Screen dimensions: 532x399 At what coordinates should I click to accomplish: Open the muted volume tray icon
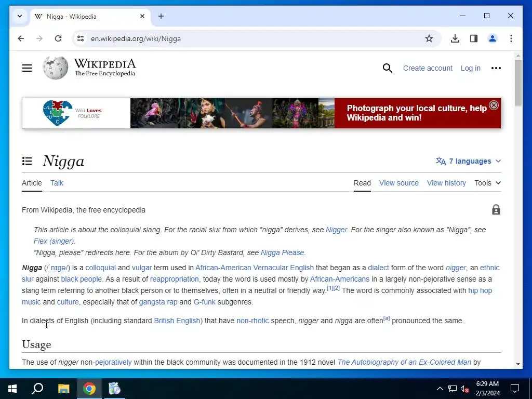(464, 389)
